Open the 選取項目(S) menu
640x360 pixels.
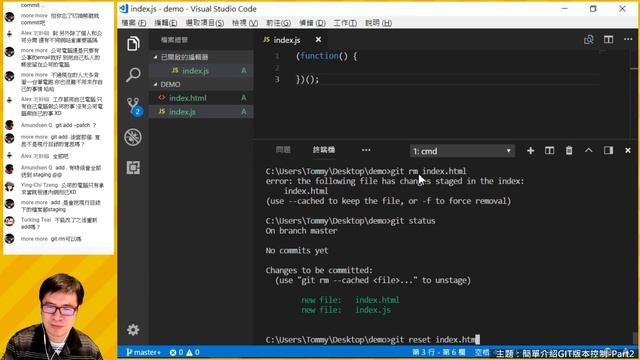coord(204,23)
